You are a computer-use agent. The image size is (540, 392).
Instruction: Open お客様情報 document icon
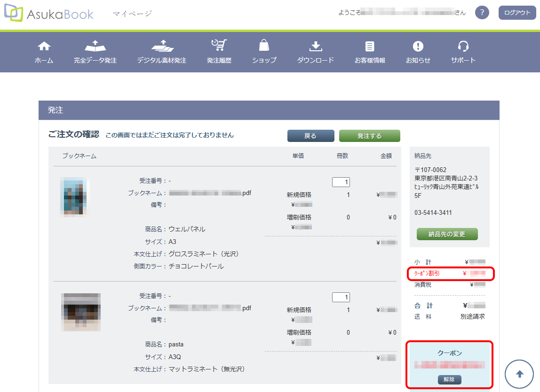pyautogui.click(x=370, y=46)
